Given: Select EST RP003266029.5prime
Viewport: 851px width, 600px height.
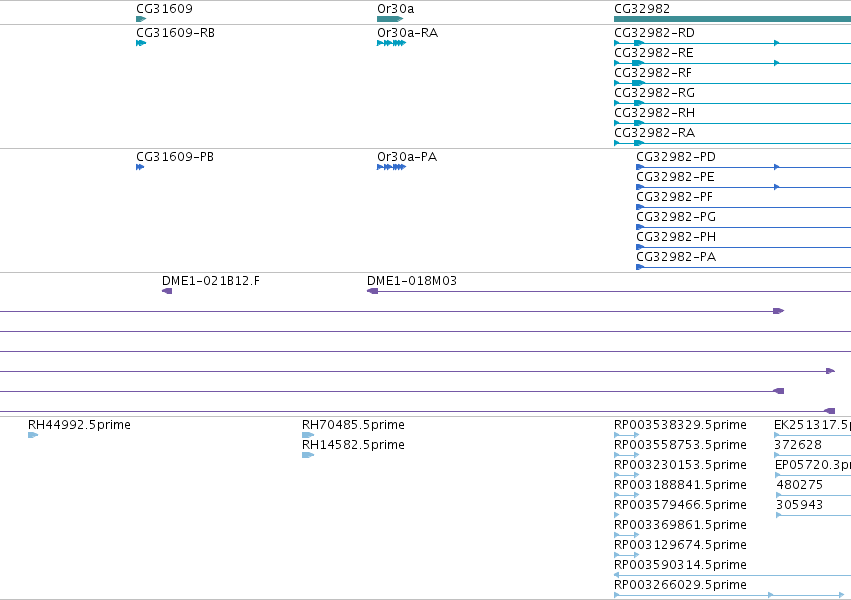Looking at the screenshot, I should click(681, 585).
